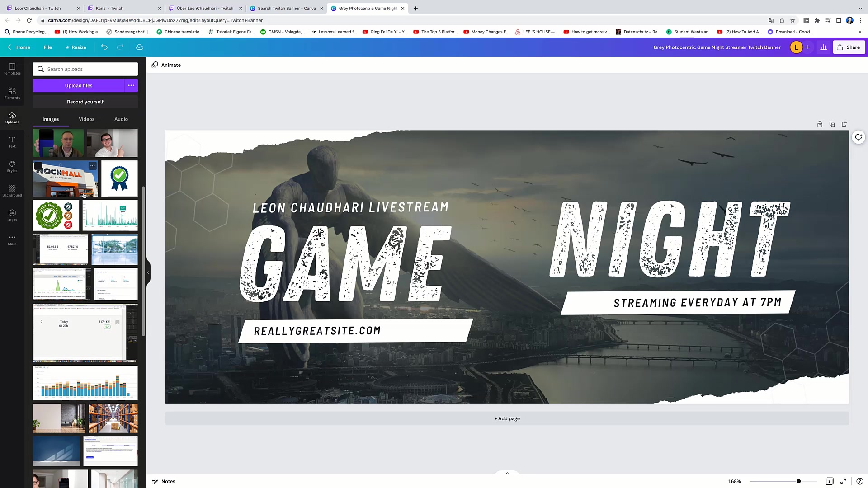Collapse the side panel arrow handle
This screenshot has height=488, width=868.
click(x=148, y=272)
